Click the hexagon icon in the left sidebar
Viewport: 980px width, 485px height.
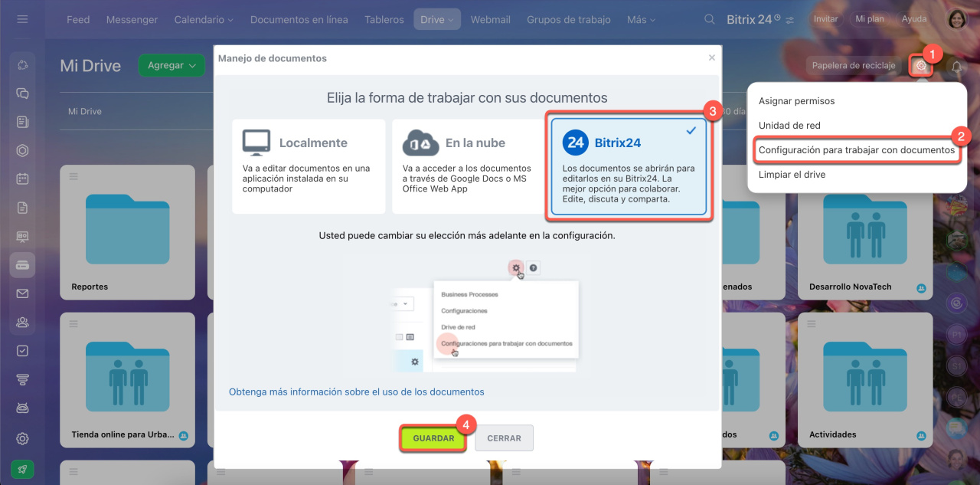[22, 151]
